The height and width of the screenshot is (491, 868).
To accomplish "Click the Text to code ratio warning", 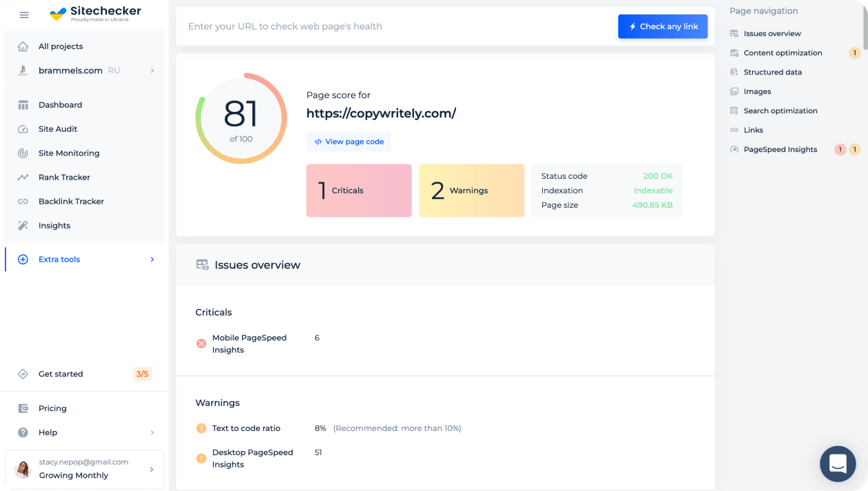I will (246, 429).
